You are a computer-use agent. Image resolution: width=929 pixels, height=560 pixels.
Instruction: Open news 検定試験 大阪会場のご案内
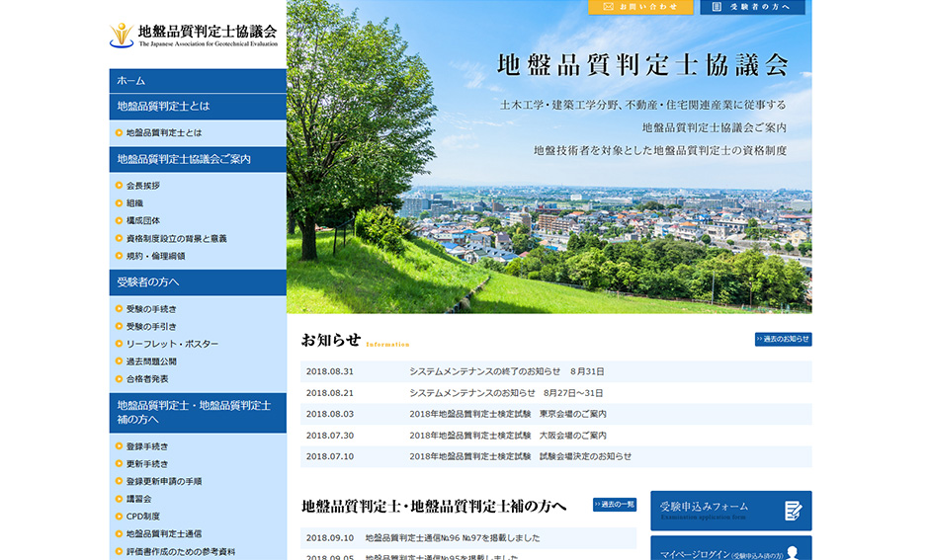click(508, 436)
